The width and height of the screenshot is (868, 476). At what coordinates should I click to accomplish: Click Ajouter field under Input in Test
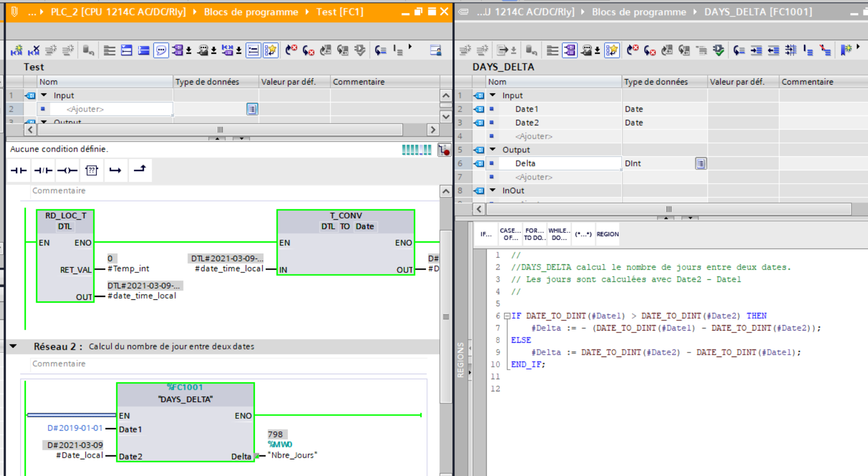pos(85,109)
